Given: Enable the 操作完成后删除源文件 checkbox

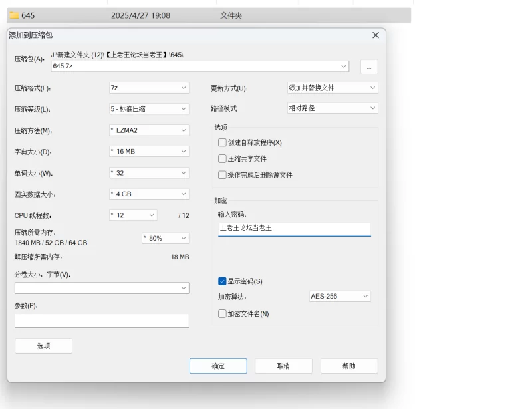Looking at the screenshot, I should point(222,175).
